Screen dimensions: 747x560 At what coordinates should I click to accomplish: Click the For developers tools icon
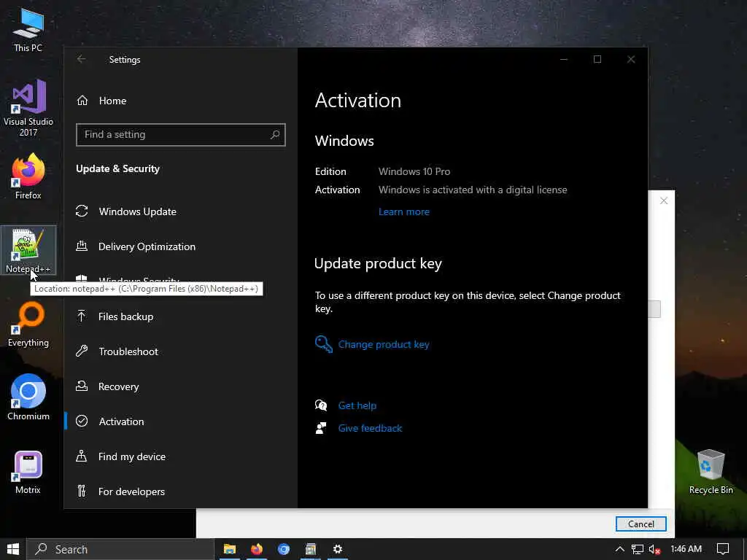click(x=82, y=491)
